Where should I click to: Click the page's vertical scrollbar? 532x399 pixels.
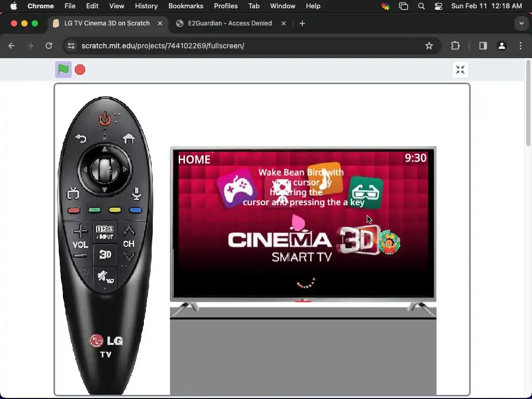click(x=528, y=103)
